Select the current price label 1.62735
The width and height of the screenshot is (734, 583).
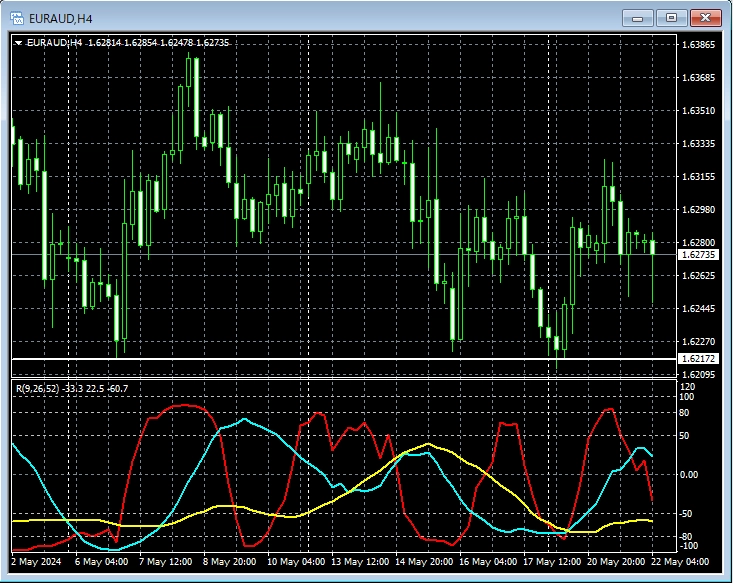[697, 255]
